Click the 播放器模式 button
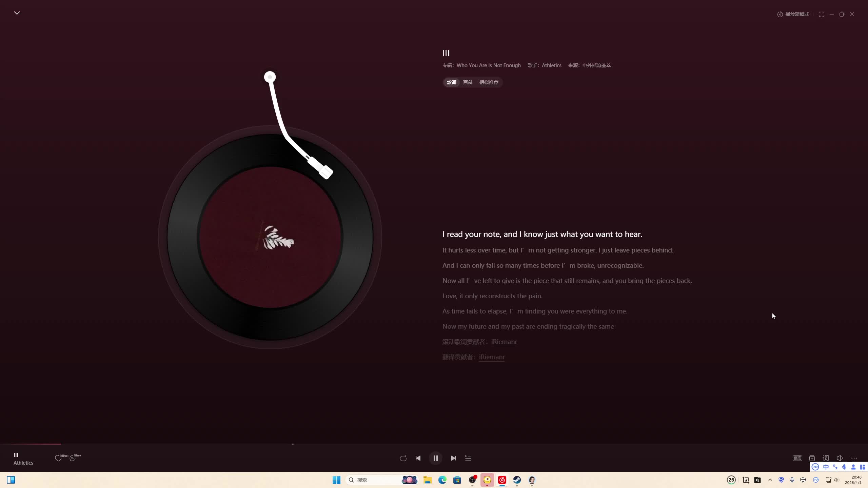This screenshot has width=868, height=488. tap(793, 14)
